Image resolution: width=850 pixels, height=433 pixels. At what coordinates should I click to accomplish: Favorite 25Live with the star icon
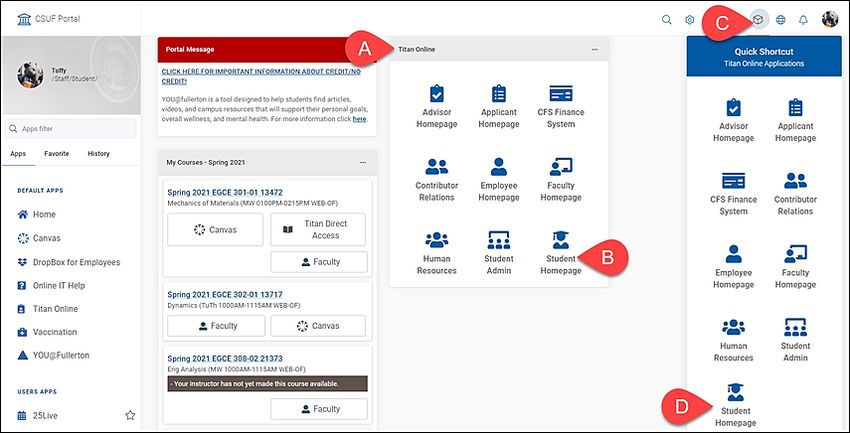pos(130,416)
